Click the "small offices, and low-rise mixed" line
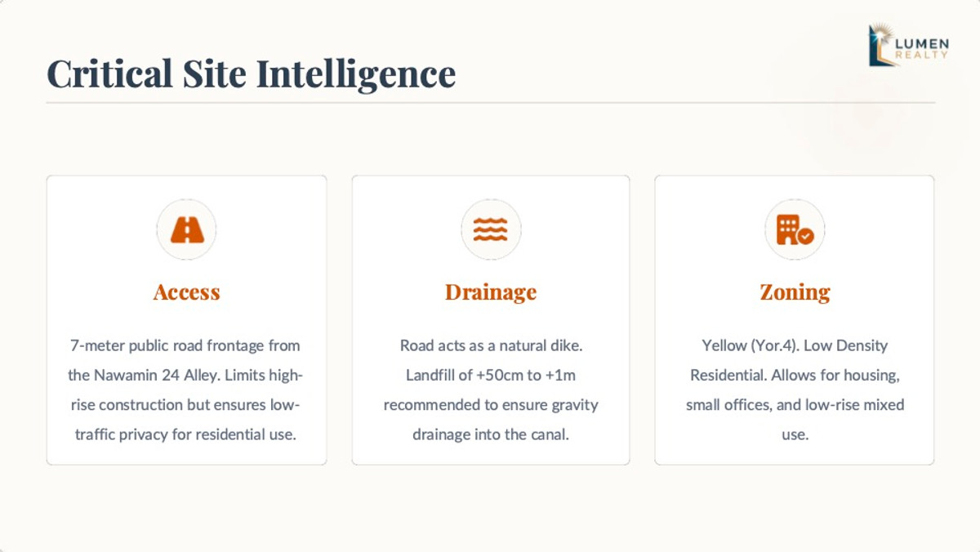The height and width of the screenshot is (552, 980). [x=795, y=405]
